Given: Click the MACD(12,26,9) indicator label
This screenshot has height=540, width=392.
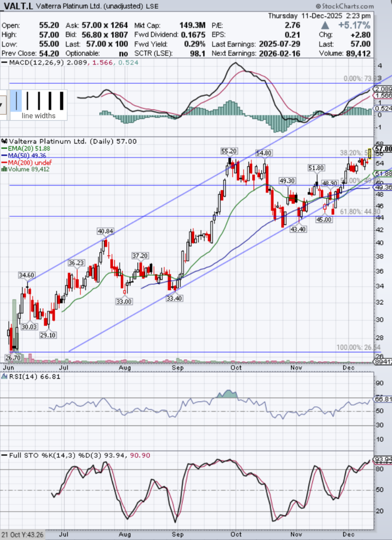Looking at the screenshot, I should [36, 63].
